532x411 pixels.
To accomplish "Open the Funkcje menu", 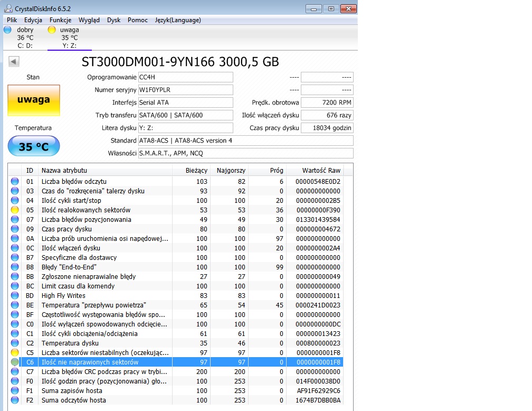I will 60,20.
